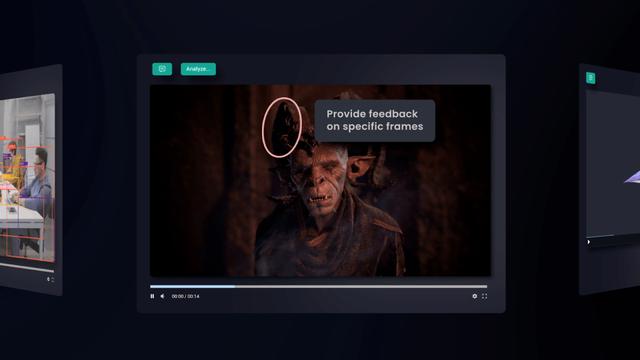Seek to the unplayed part of the timeline

coord(361,287)
